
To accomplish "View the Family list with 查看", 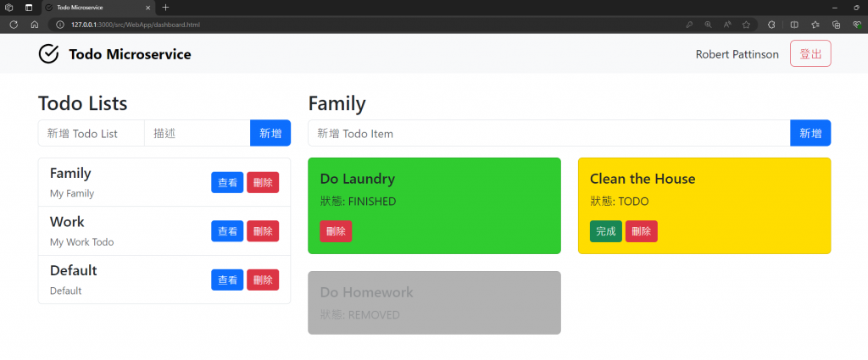I will [x=227, y=182].
